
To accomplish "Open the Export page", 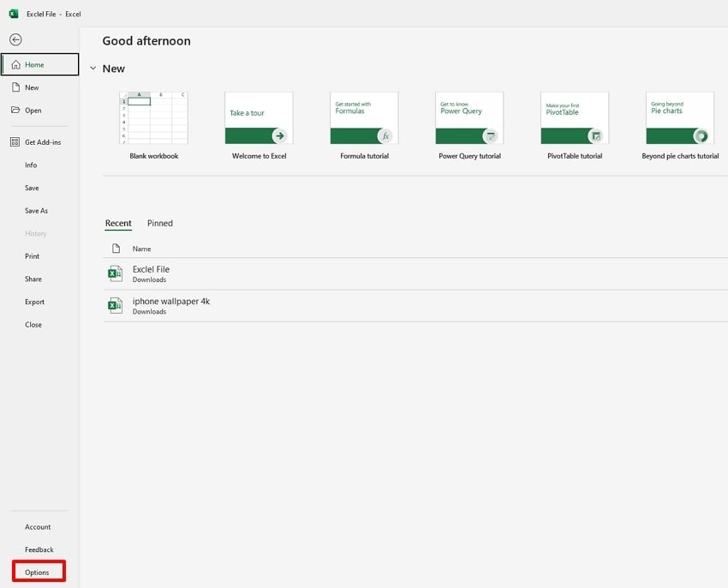I will tap(34, 302).
